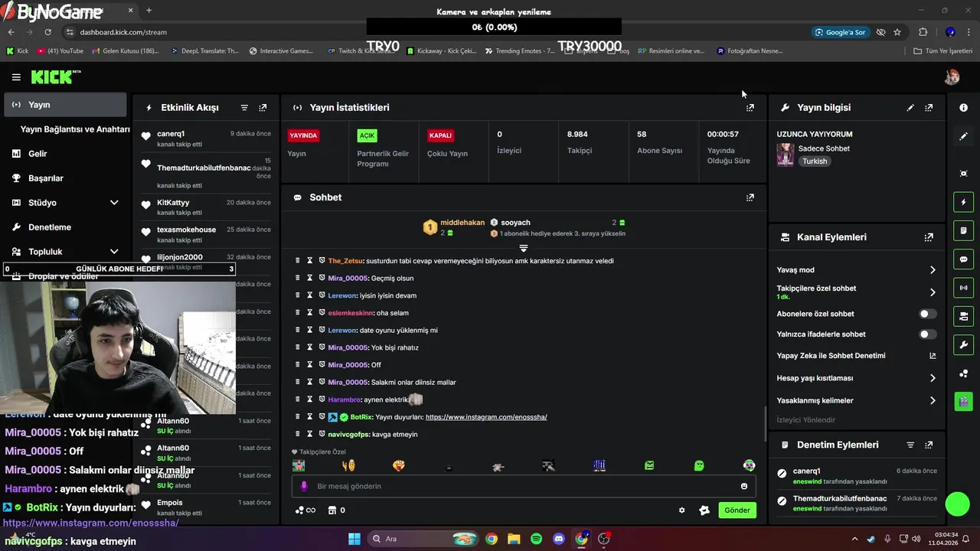Open Yapay Zeka ile Sohbet Denetimi
980x551 pixels.
coord(857,356)
